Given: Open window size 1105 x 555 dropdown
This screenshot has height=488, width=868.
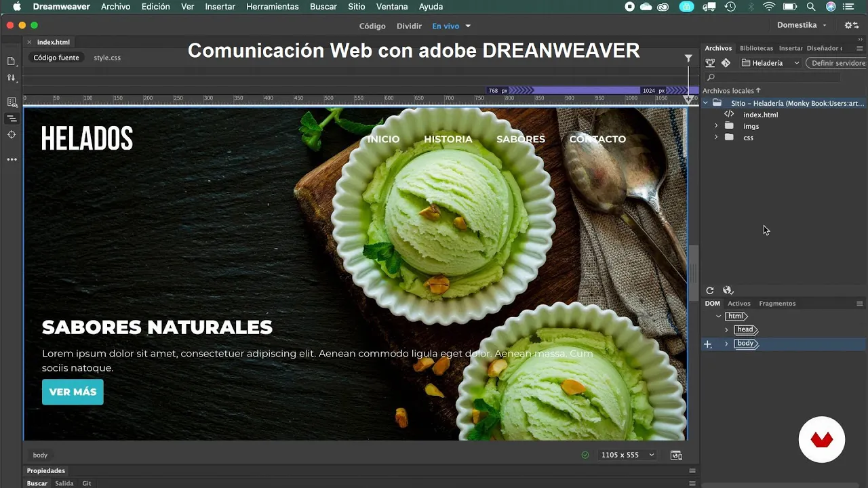Looking at the screenshot, I should tap(628, 455).
